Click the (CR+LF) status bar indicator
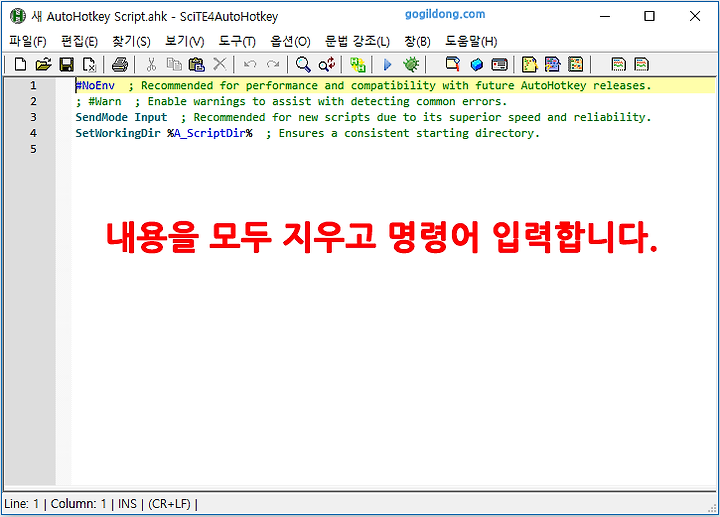The height and width of the screenshot is (517, 720). (x=169, y=504)
